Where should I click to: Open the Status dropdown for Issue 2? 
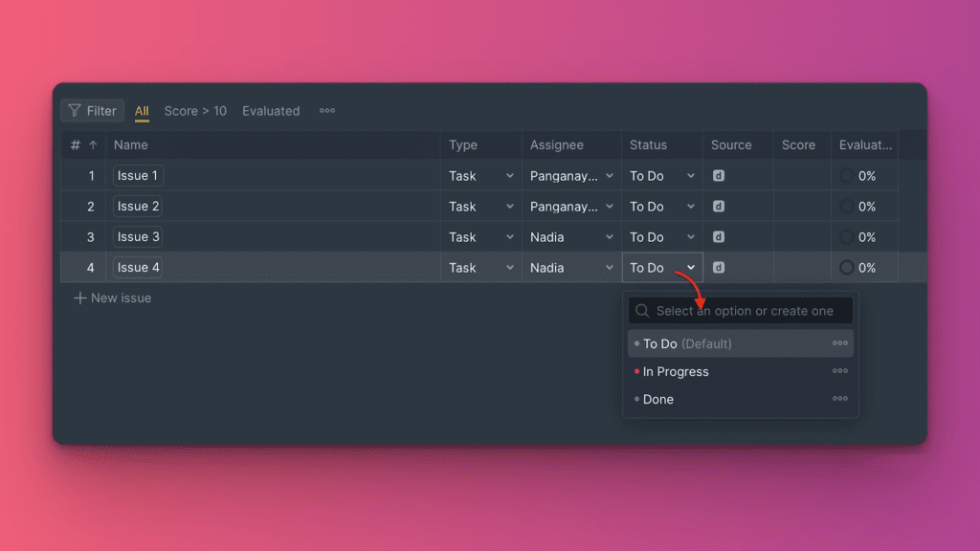coord(690,207)
